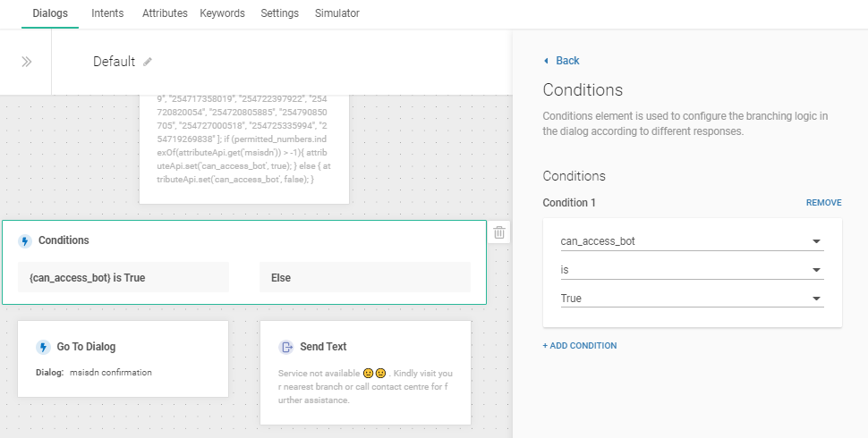Click the Send Text block icon
Screen dimensions: 868x438
coord(286,347)
